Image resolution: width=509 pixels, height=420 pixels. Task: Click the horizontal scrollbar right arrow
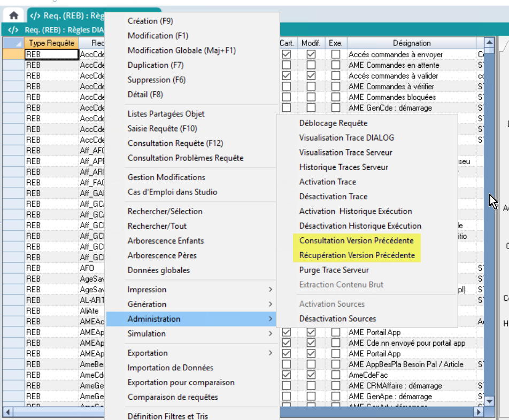point(479,413)
